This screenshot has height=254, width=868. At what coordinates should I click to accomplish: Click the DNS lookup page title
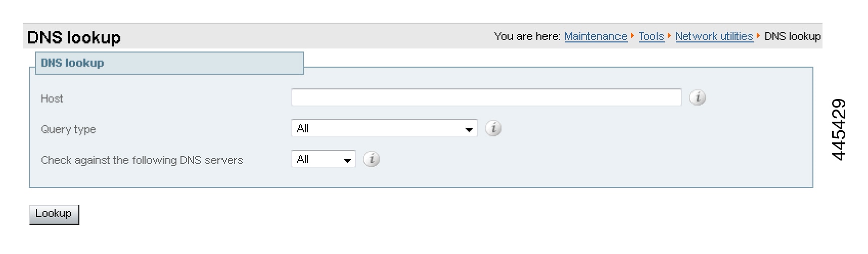[74, 37]
